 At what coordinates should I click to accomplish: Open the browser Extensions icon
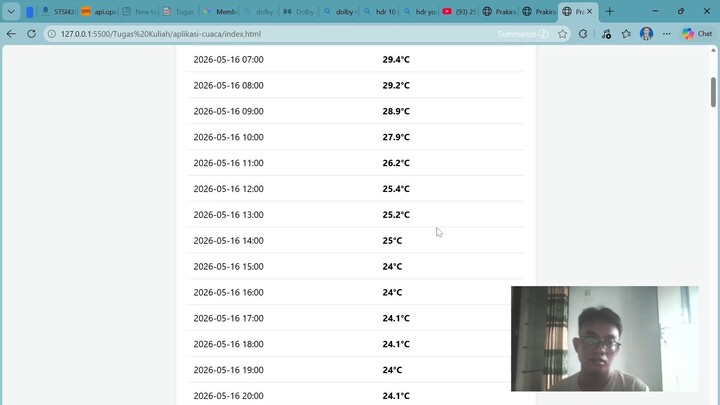583,34
